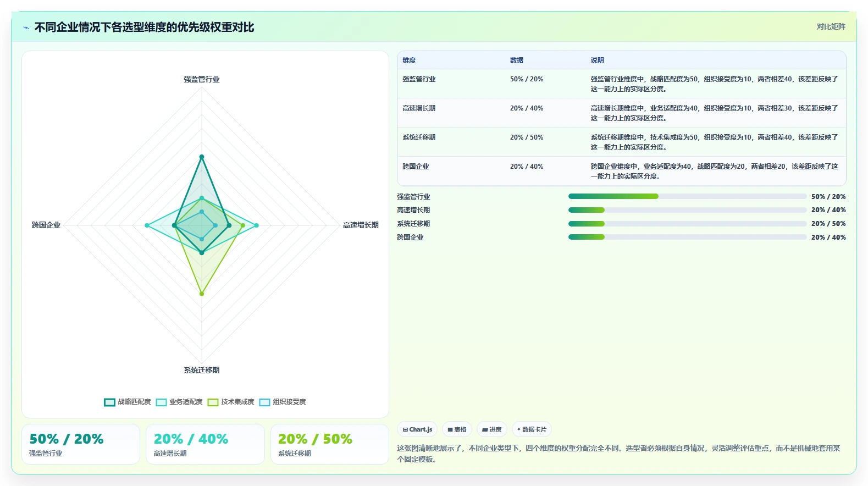
Task: Click the 业务适配度 left point on radar
Action: (x=147, y=225)
